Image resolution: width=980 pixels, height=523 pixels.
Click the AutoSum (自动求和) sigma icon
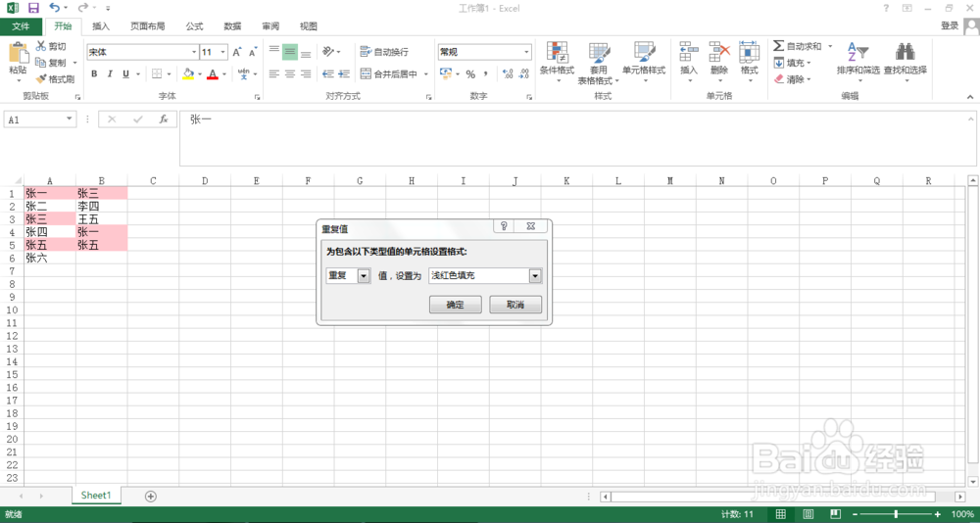[779, 46]
